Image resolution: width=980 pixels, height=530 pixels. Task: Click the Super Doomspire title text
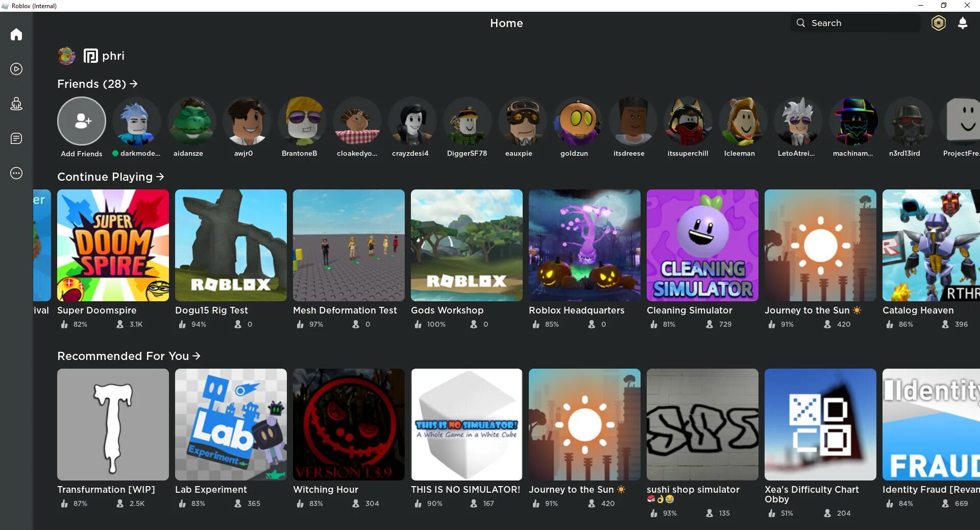pyautogui.click(x=97, y=310)
